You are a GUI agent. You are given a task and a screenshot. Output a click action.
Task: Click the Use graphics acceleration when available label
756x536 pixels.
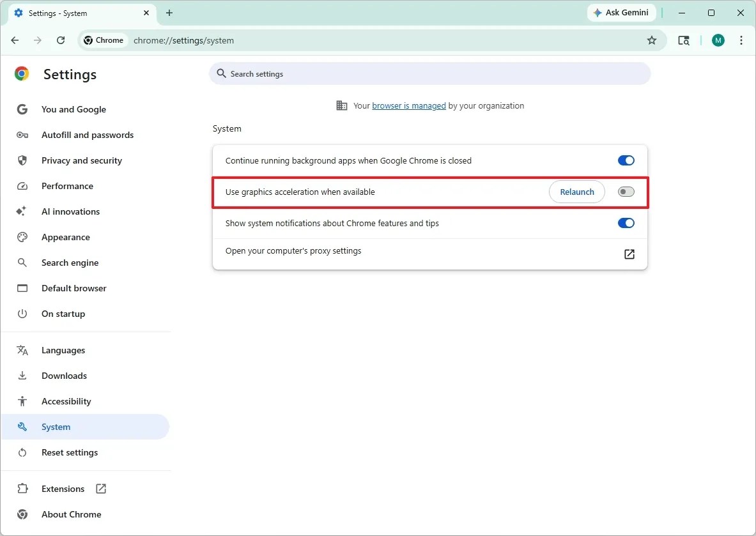[300, 192]
